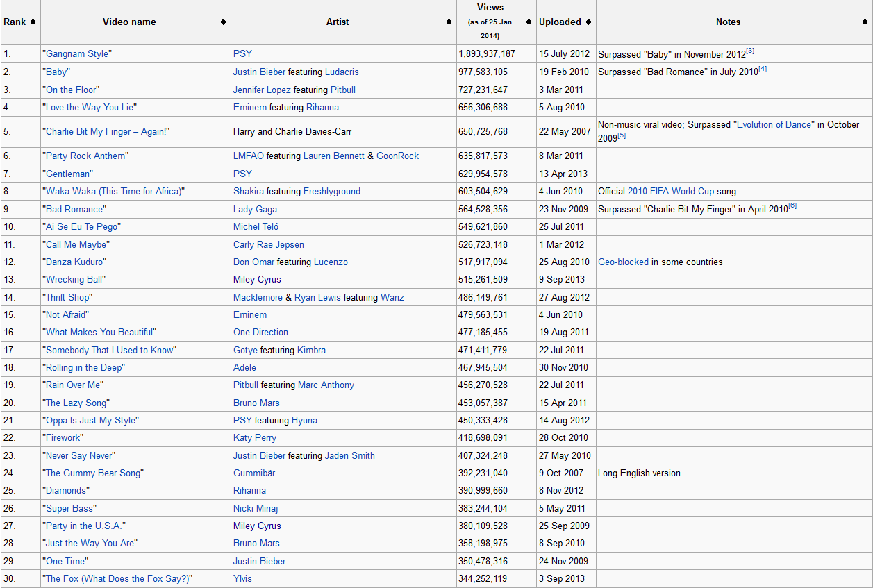Sort table by Rank column arrows
The width and height of the screenshot is (873, 588).
pyautogui.click(x=33, y=22)
